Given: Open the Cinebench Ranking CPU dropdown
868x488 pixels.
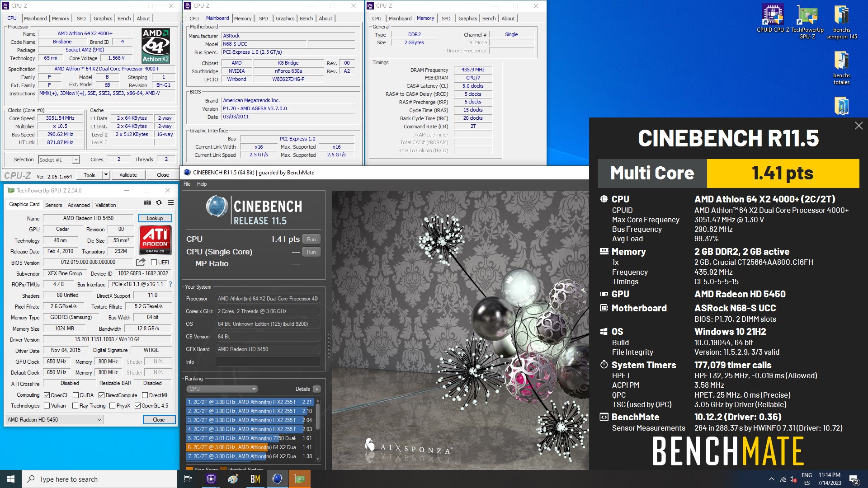Looking at the screenshot, I should (x=222, y=389).
